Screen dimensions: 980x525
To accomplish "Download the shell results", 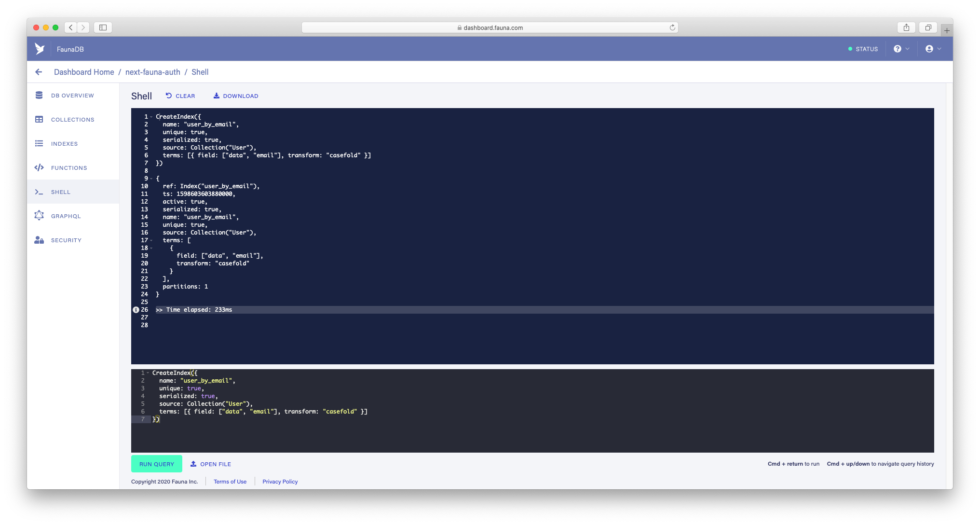I will (236, 96).
